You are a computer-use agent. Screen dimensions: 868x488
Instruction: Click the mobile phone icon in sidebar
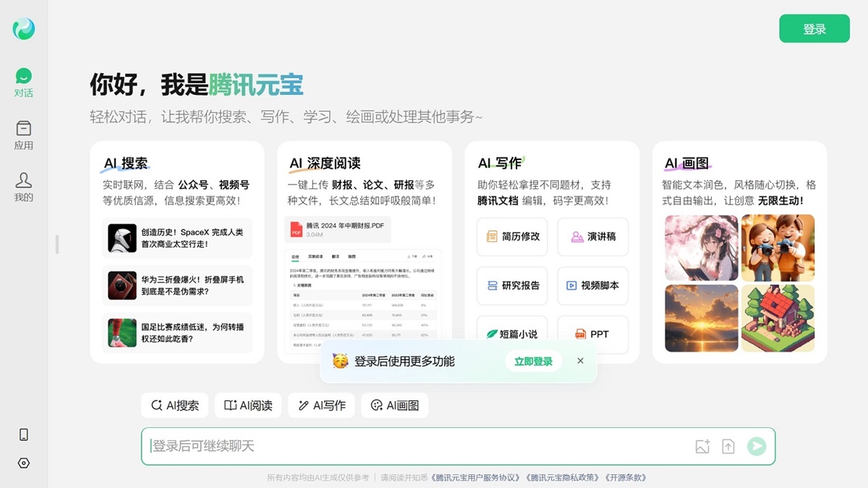24,434
